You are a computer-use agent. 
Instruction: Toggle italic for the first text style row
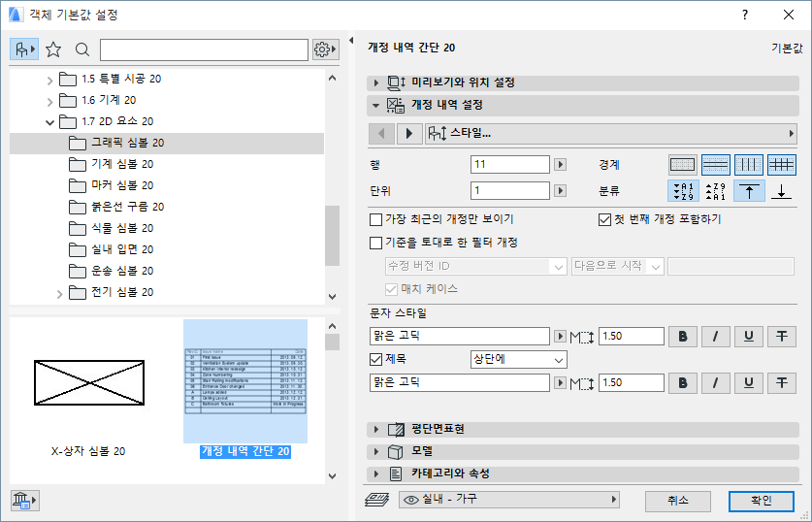716,337
